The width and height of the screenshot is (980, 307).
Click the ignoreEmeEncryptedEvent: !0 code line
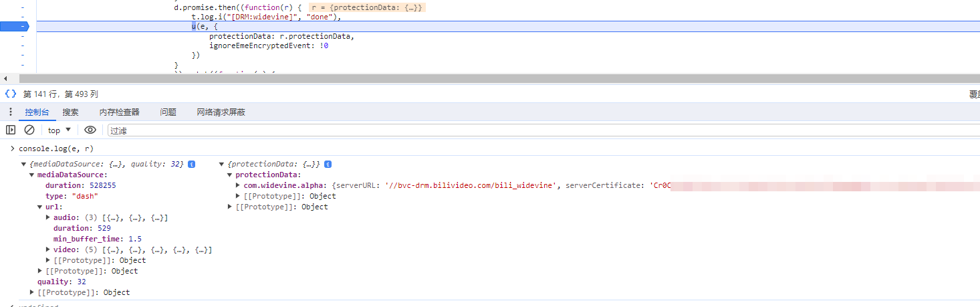tap(269, 46)
